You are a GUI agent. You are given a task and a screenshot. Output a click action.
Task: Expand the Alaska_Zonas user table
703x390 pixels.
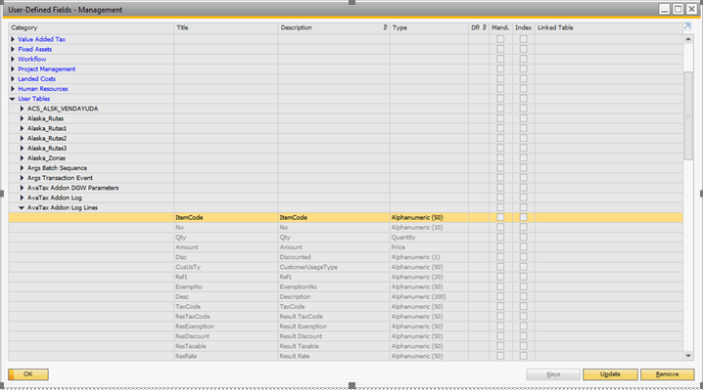pos(22,158)
